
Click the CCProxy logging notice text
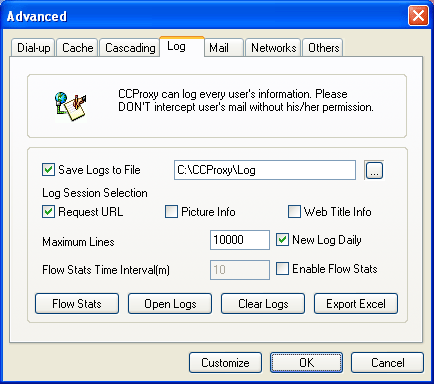tap(246, 100)
